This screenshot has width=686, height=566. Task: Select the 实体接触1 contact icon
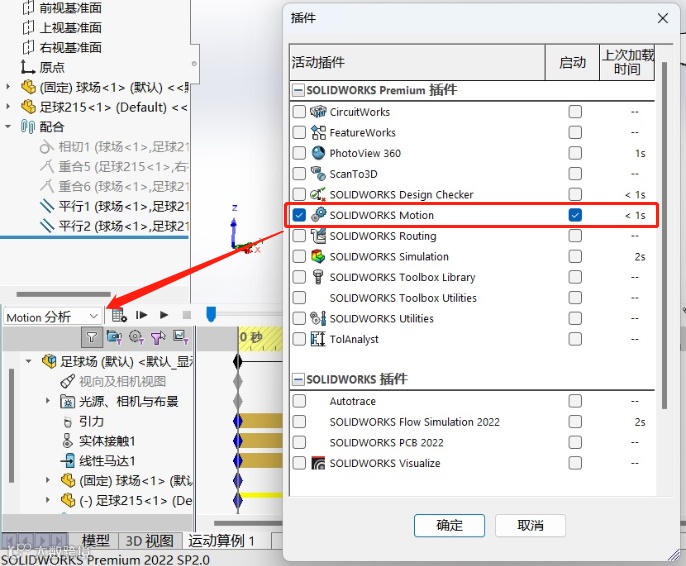[67, 441]
